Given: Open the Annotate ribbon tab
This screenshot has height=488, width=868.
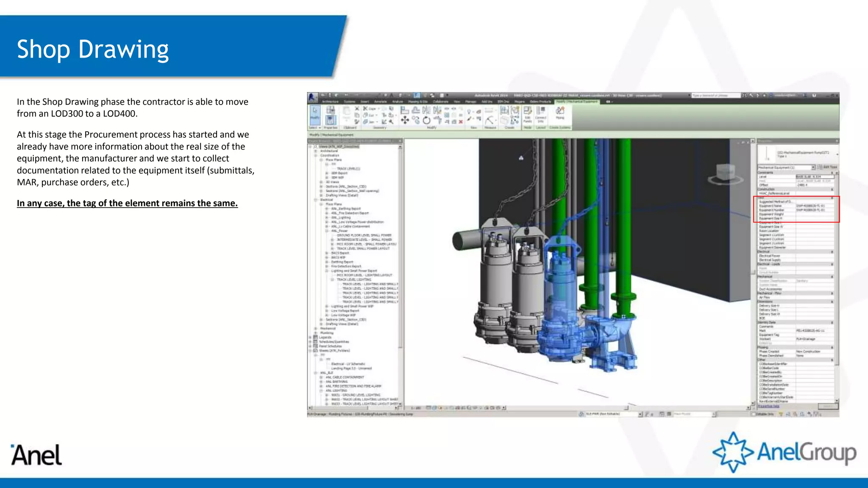Looking at the screenshot, I should (x=380, y=102).
